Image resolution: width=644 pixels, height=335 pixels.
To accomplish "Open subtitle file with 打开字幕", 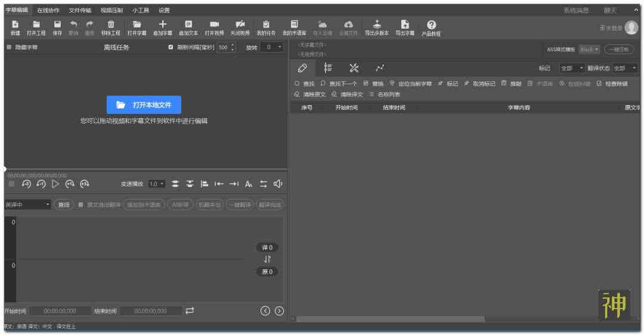I will (137, 27).
